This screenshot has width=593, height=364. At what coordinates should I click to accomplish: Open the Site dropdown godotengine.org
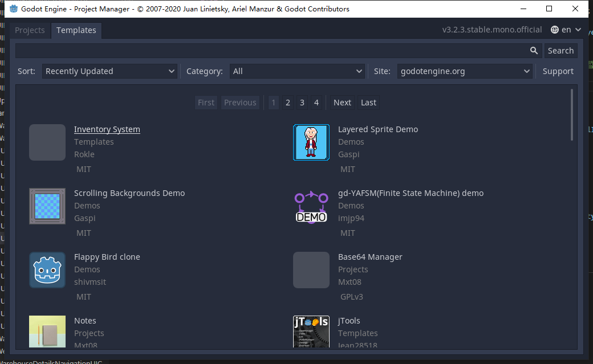465,71
